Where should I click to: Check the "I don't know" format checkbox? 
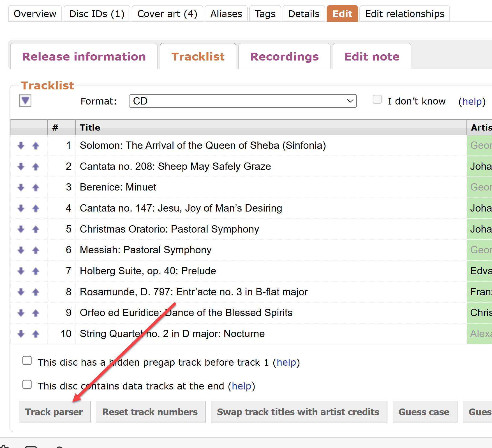click(x=377, y=99)
